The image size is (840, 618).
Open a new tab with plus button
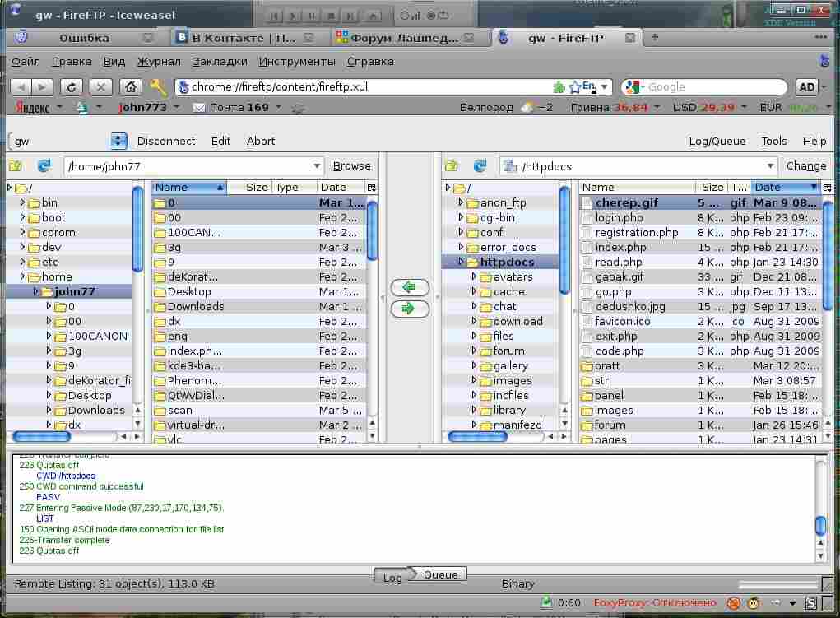[654, 38]
